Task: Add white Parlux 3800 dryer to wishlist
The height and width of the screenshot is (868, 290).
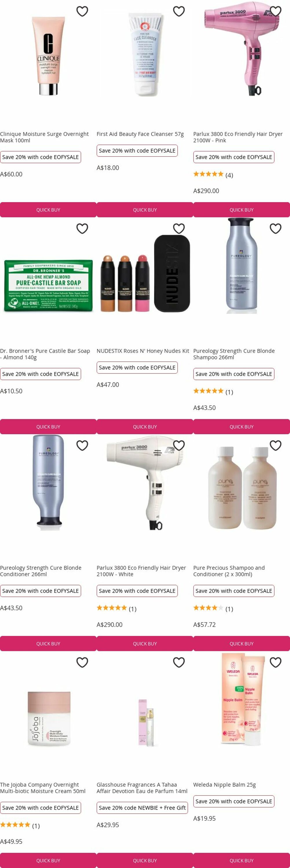Action: (179, 446)
